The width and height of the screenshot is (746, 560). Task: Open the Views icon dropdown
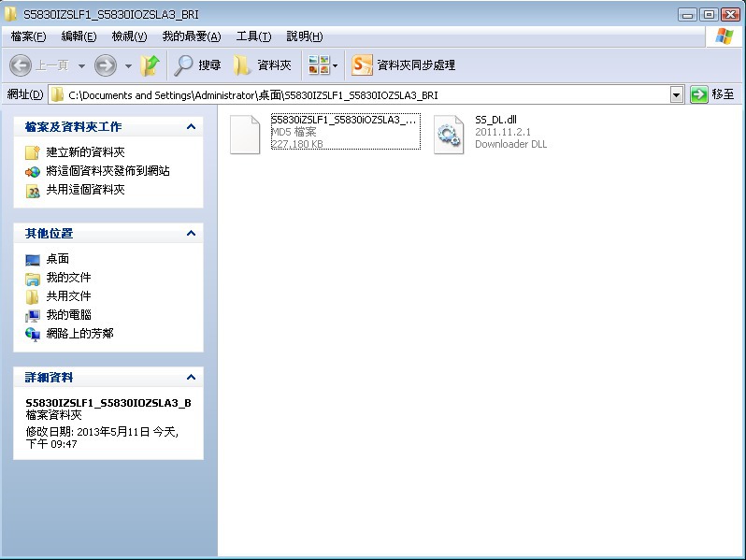coord(323,65)
